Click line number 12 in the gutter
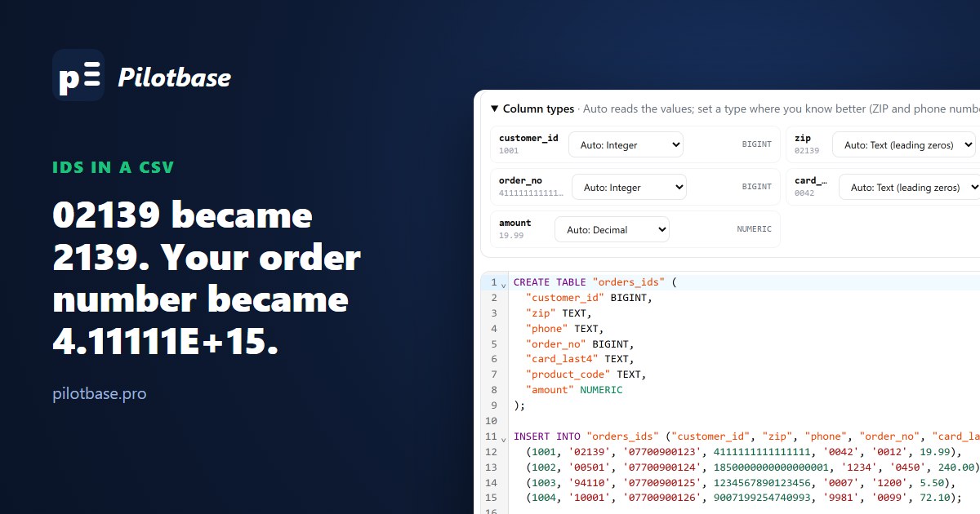The image size is (980, 514). point(491,452)
